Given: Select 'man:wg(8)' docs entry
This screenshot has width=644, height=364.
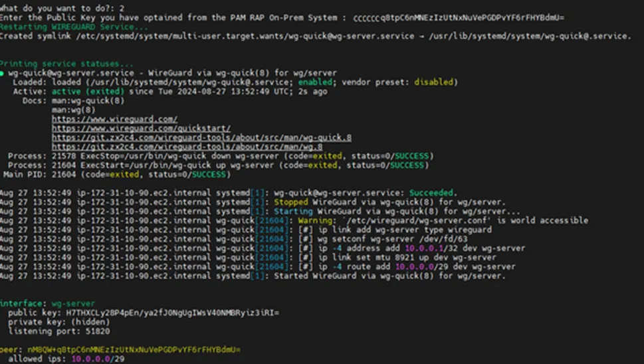Looking at the screenshot, I should tap(74, 110).
